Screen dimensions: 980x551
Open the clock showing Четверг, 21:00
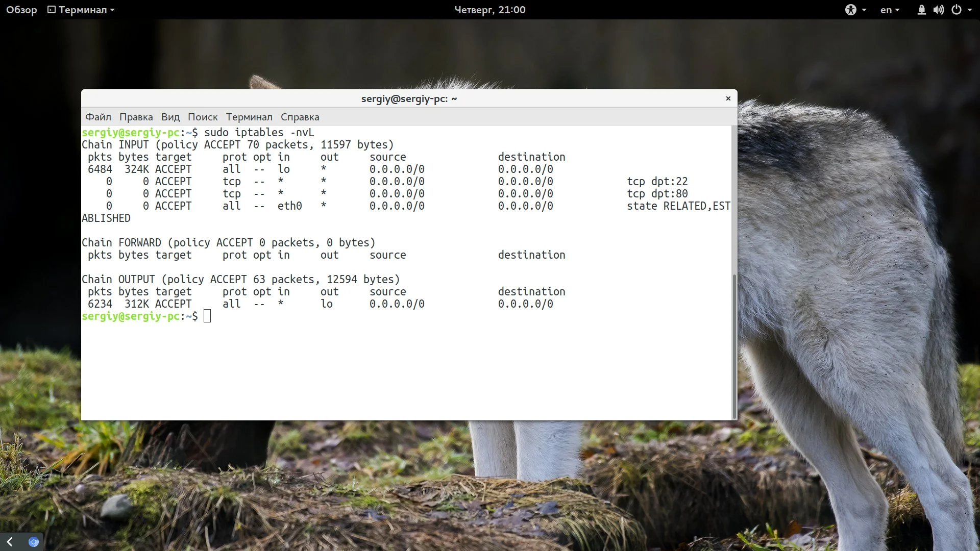(489, 10)
